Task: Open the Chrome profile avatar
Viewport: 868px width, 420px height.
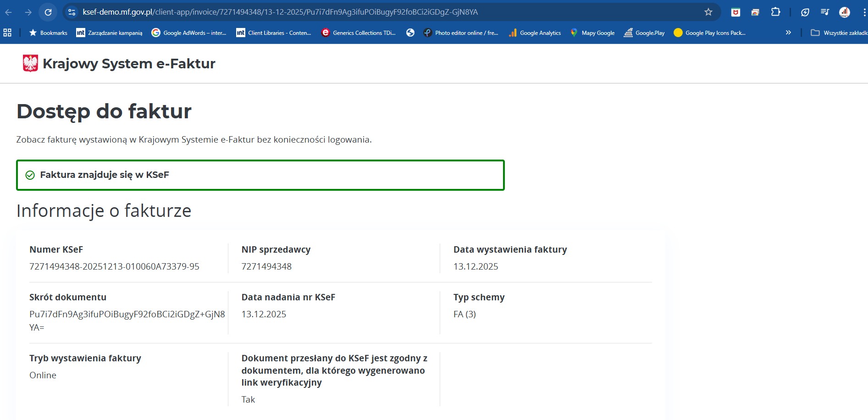Action: point(844,12)
